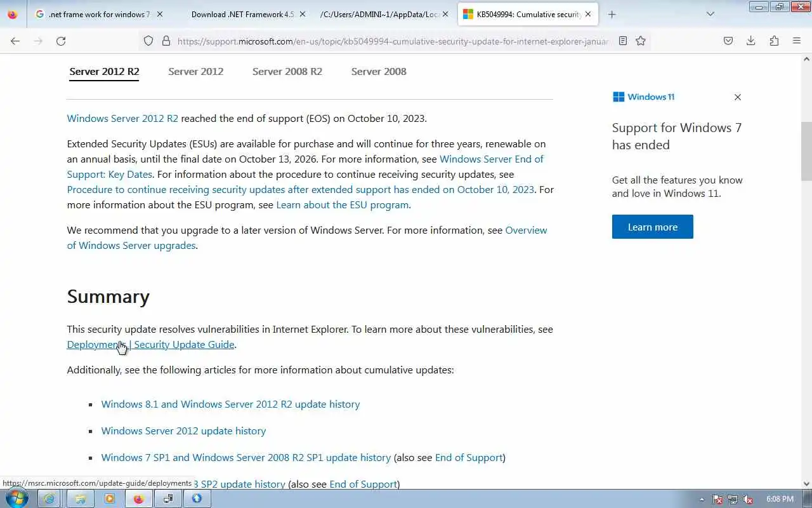Image resolution: width=812 pixels, height=508 pixels.
Task: Open Windows Media Player from taskbar
Action: point(109,498)
